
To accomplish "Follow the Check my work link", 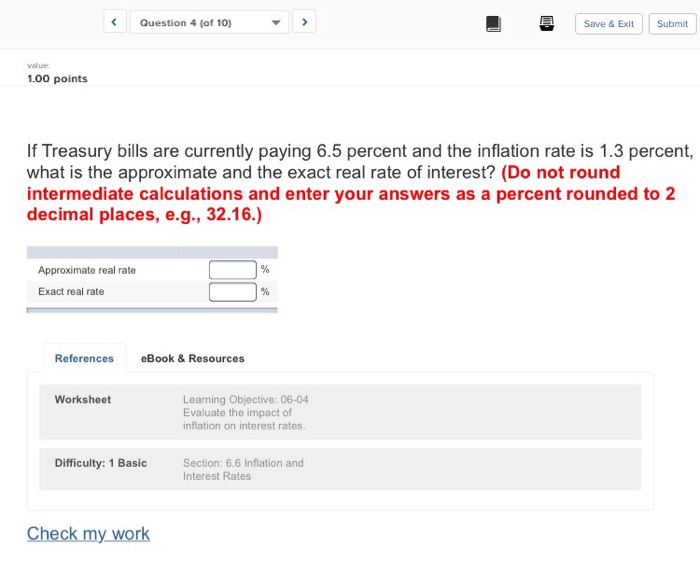I will (x=88, y=533).
